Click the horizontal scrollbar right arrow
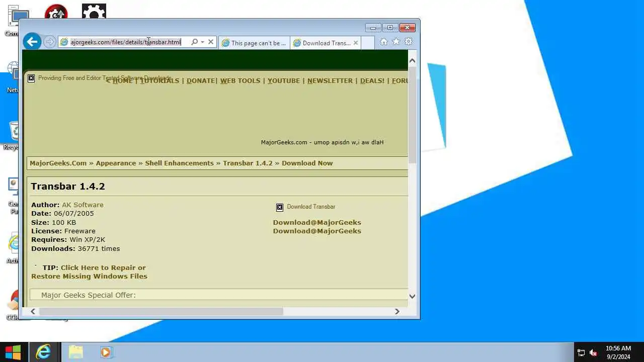Viewport: 644px width, 362px height. (x=397, y=312)
